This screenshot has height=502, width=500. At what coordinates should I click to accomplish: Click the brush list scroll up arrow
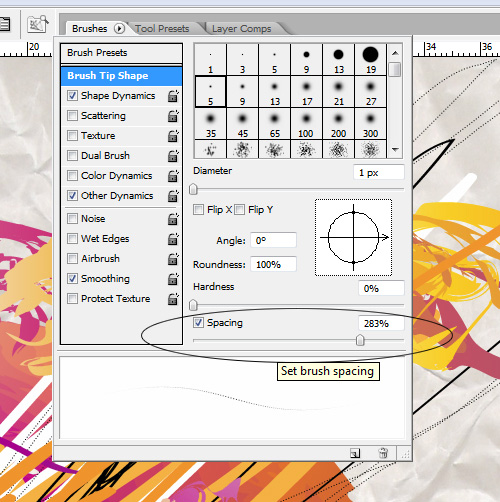click(395, 53)
